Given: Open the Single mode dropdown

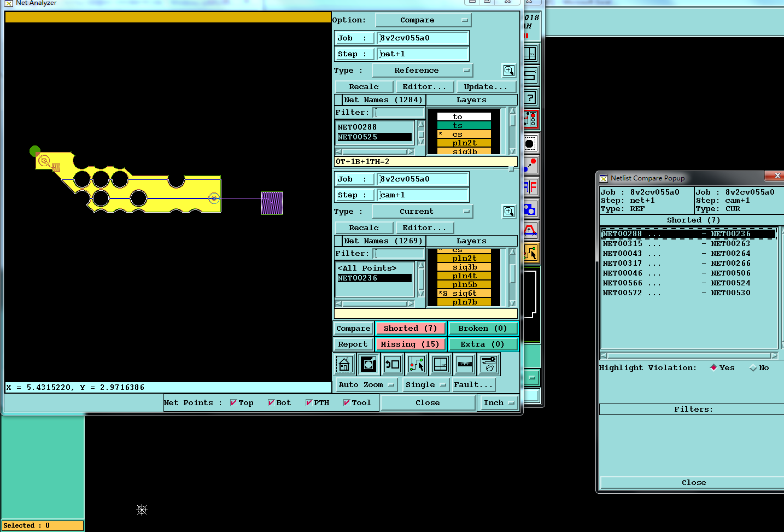Looking at the screenshot, I should 426,385.
